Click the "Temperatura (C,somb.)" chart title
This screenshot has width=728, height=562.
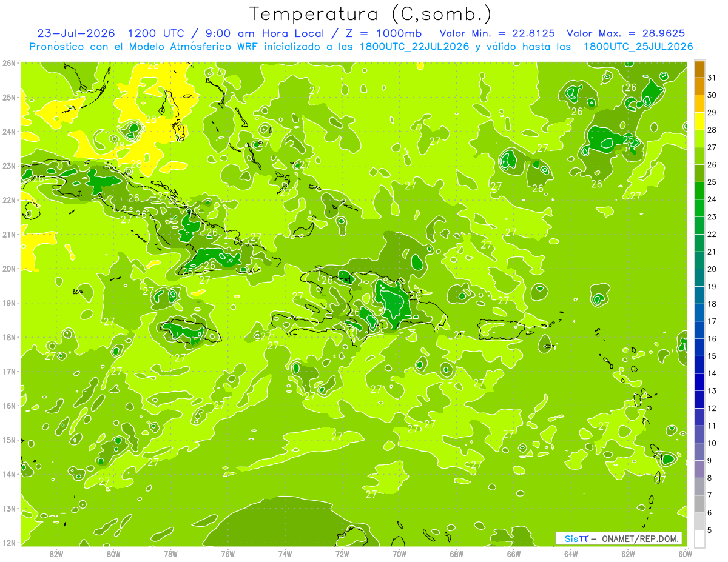(371, 14)
